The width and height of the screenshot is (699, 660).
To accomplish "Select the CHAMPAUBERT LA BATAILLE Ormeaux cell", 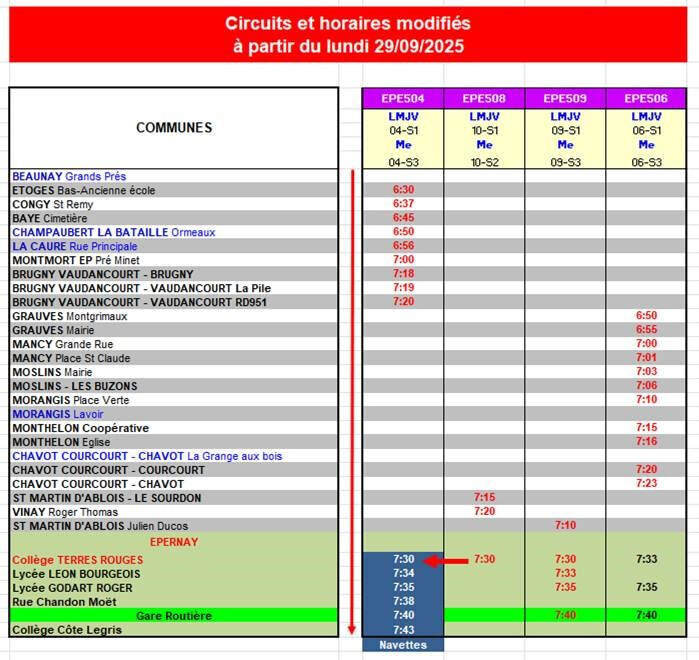I will tap(114, 232).
